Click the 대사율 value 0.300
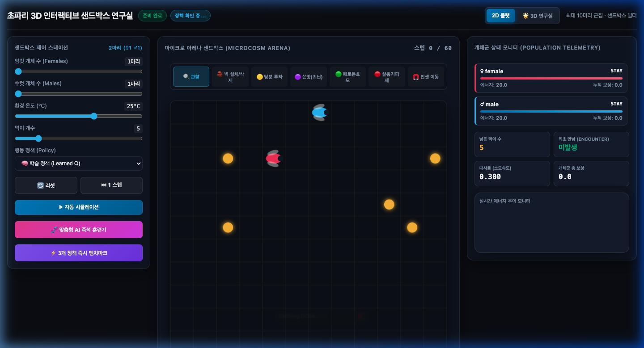This screenshot has height=348, width=644. coord(490,176)
